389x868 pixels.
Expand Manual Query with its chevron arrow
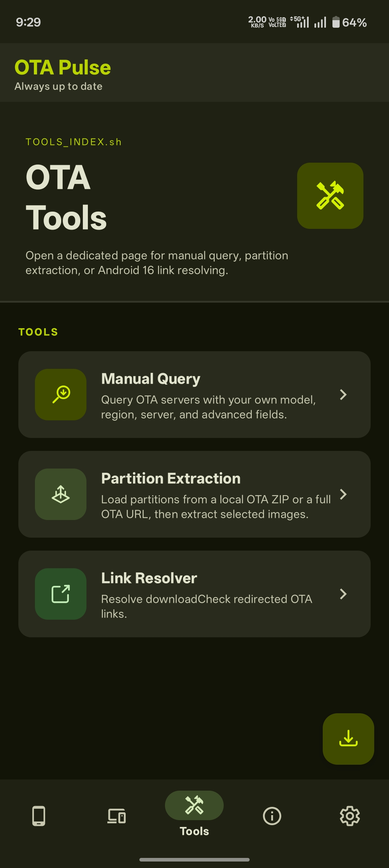(343, 394)
